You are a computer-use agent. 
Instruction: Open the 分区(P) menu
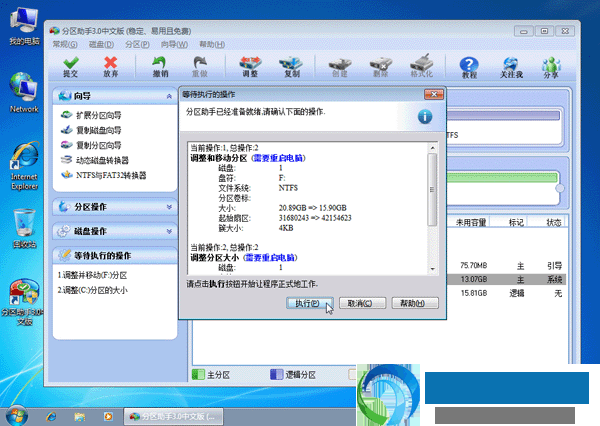[x=137, y=45]
